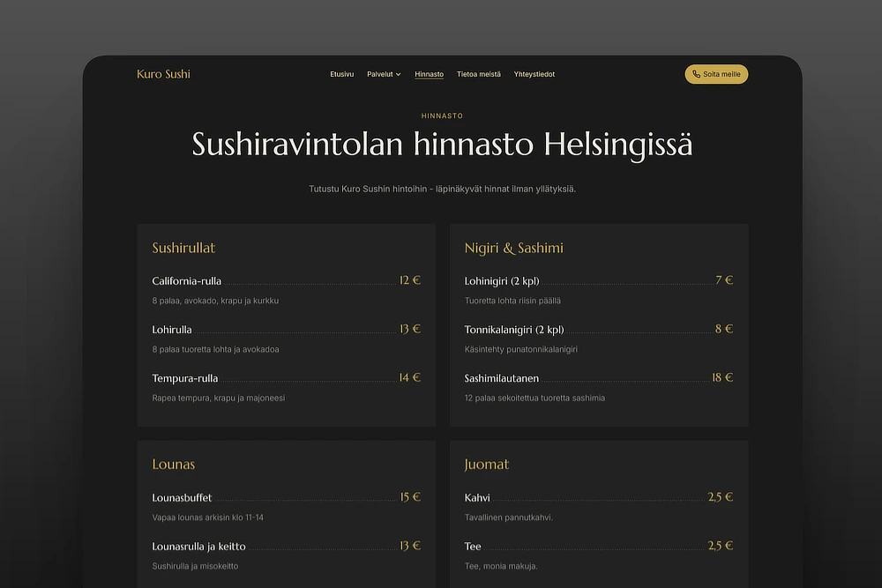Click the Tee item name
882x588 pixels.
pyautogui.click(x=473, y=547)
